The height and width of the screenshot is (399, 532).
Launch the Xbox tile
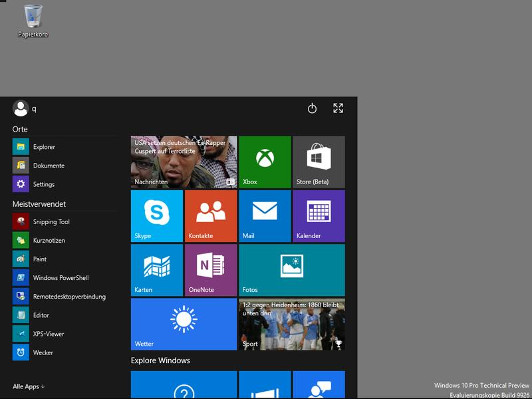(x=265, y=162)
